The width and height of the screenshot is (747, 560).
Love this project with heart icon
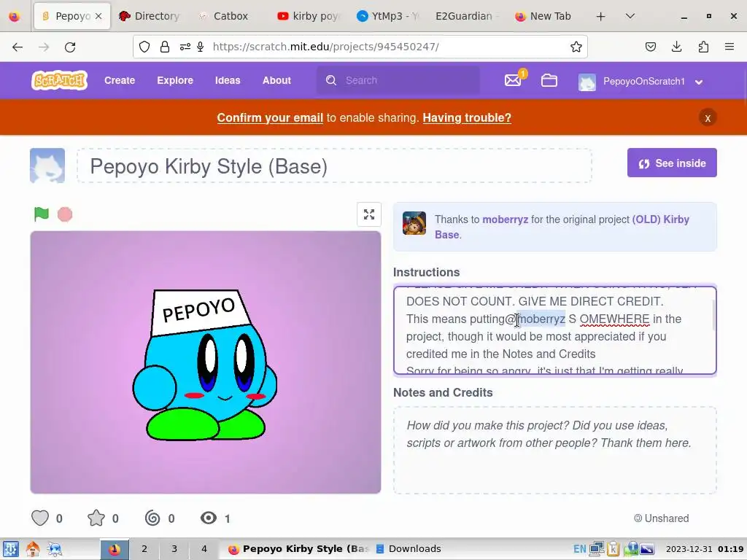coord(40,518)
